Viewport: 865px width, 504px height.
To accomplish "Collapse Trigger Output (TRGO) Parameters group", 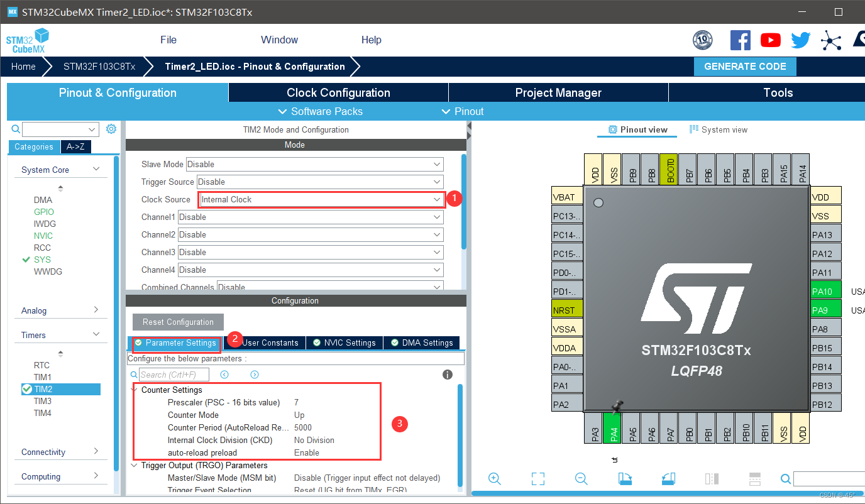I will point(135,465).
